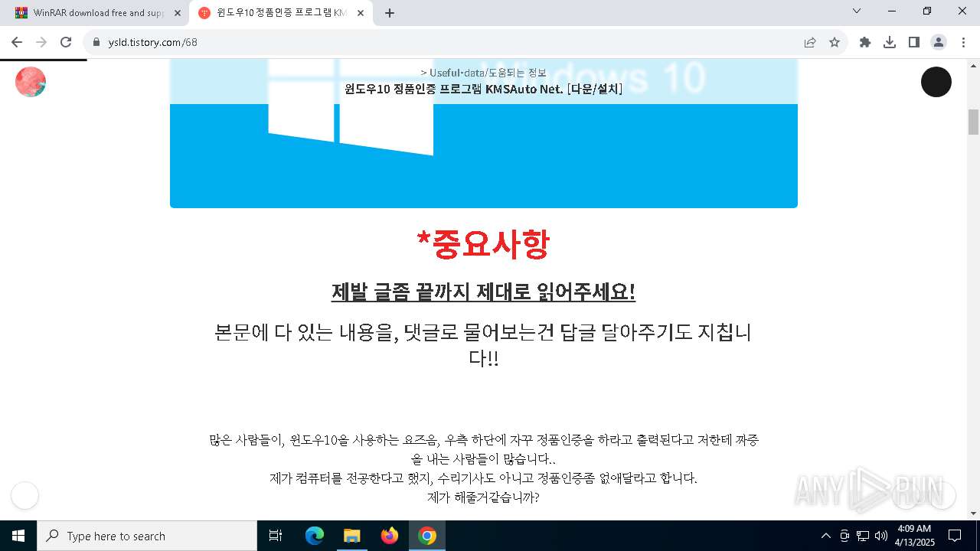The height and width of the screenshot is (551, 980).
Task: Expand the tab search chevron
Action: tap(857, 11)
